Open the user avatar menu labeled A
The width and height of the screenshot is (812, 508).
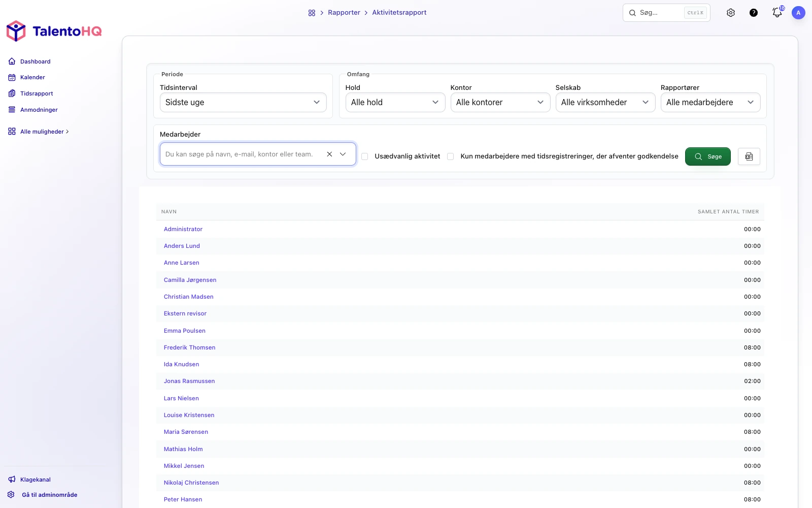pos(798,13)
